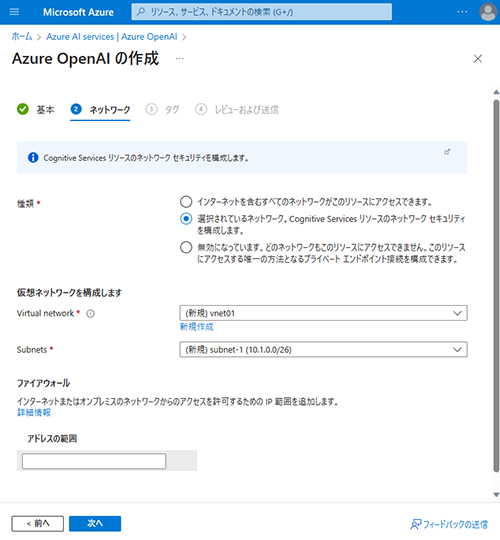500x540 pixels.
Task: Go to ホーム breadcrumb
Action: coord(22,37)
